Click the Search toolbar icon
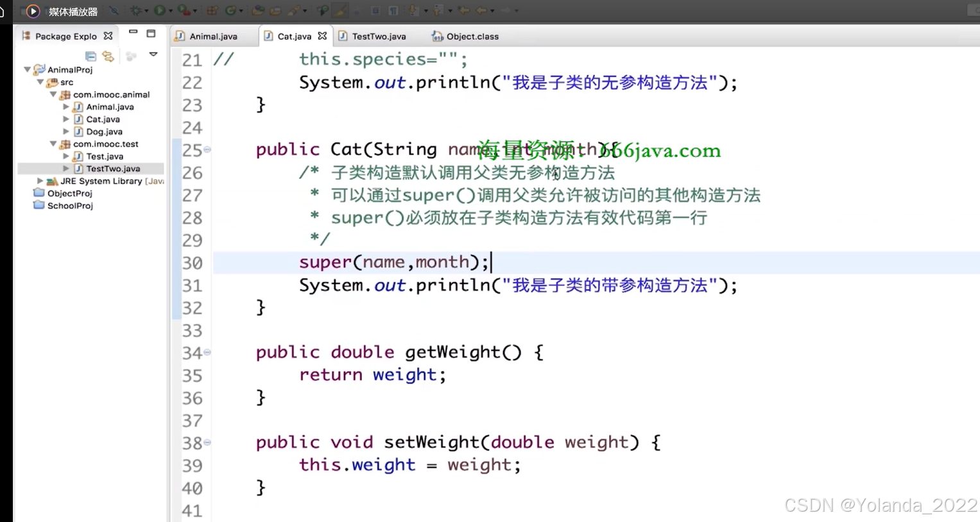 [x=294, y=11]
